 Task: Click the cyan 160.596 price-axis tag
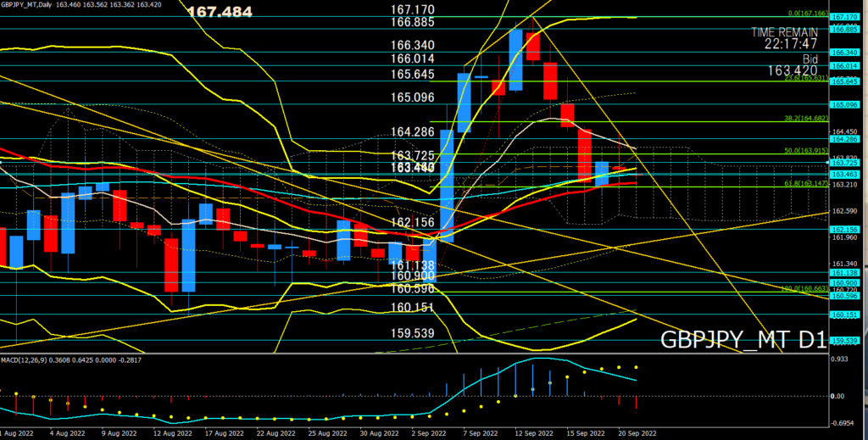(x=845, y=296)
